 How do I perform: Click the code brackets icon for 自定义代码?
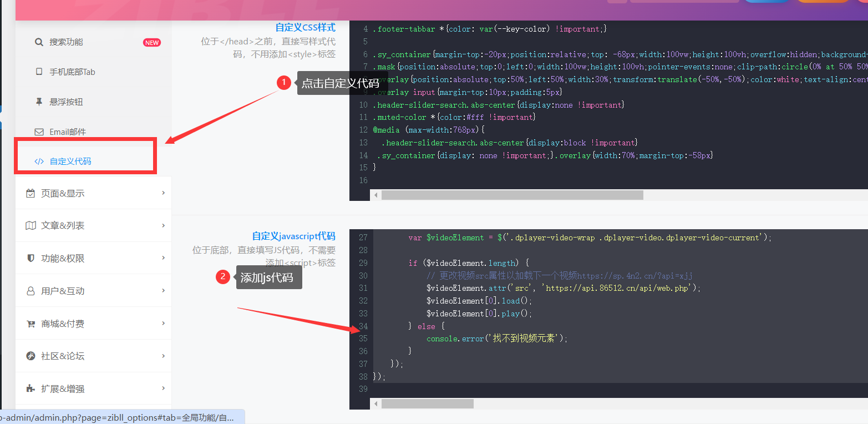(39, 162)
